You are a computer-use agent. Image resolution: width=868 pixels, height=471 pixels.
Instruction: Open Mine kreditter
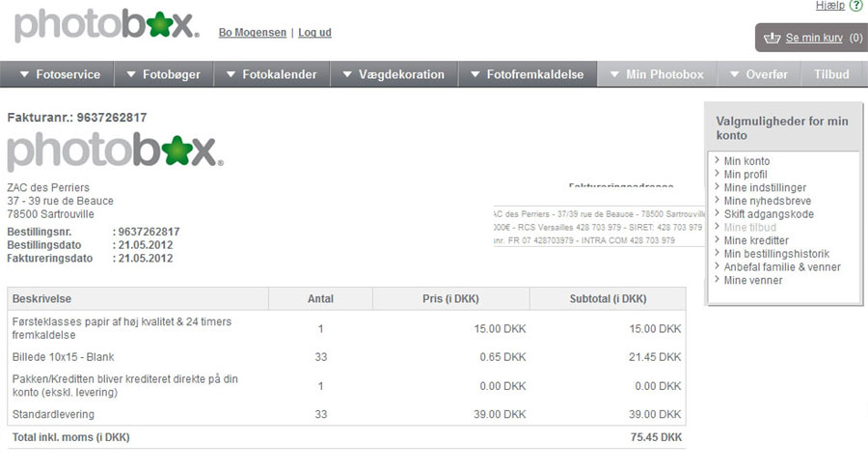756,241
